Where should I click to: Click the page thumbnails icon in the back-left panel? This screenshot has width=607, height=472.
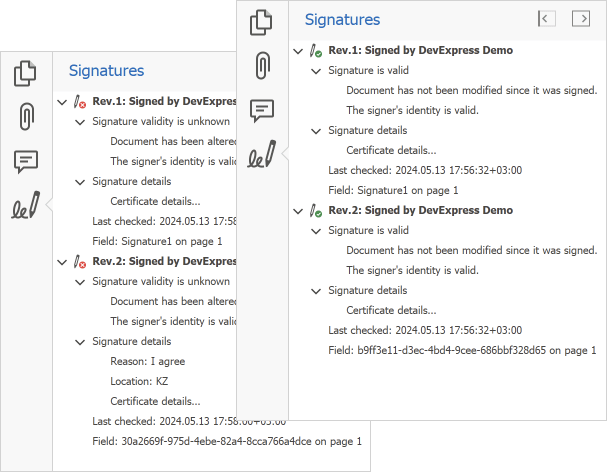(26, 73)
